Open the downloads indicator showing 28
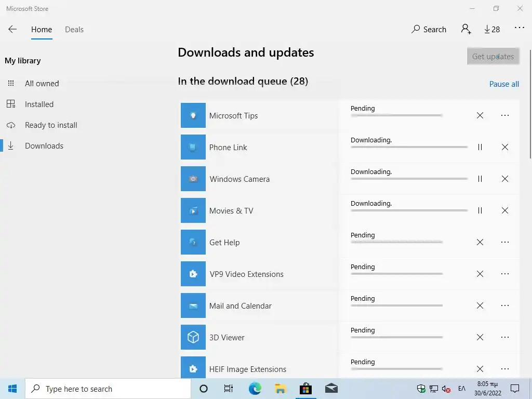532x399 pixels. (492, 30)
